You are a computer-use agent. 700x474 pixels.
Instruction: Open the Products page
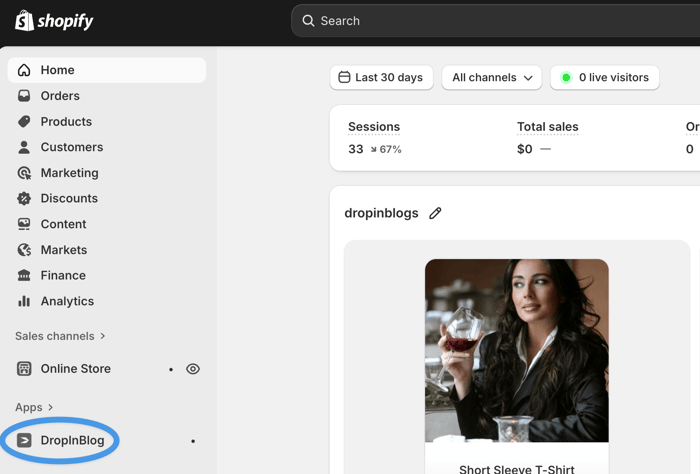tap(66, 121)
